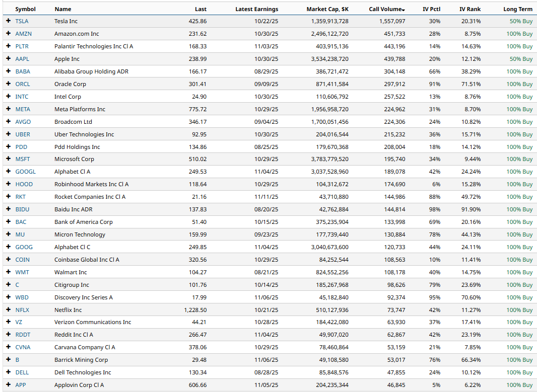This screenshot has width=537, height=392.
Task: Click Netflix's last price 1,228.50
Action: pos(195,310)
